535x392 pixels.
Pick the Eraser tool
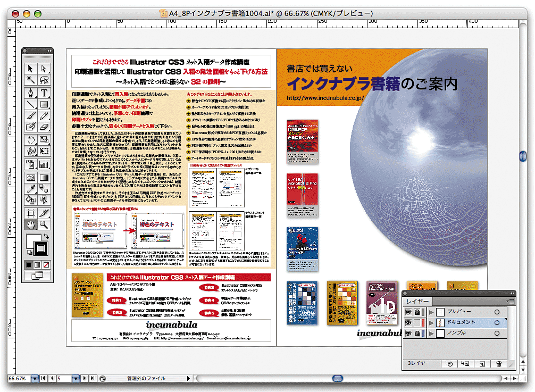click(x=44, y=127)
